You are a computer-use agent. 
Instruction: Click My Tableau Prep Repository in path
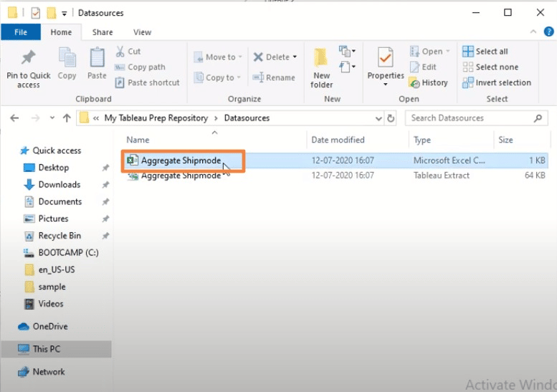[x=156, y=118]
